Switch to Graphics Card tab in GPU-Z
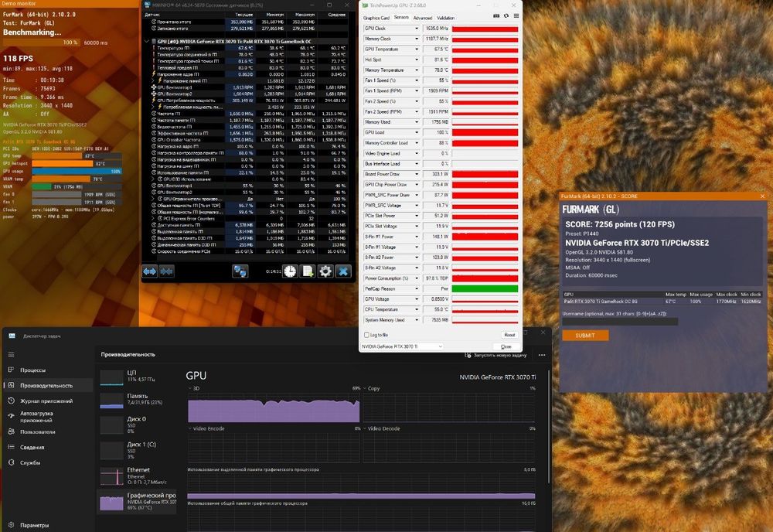Viewport: 773px width, 532px height. pos(376,18)
